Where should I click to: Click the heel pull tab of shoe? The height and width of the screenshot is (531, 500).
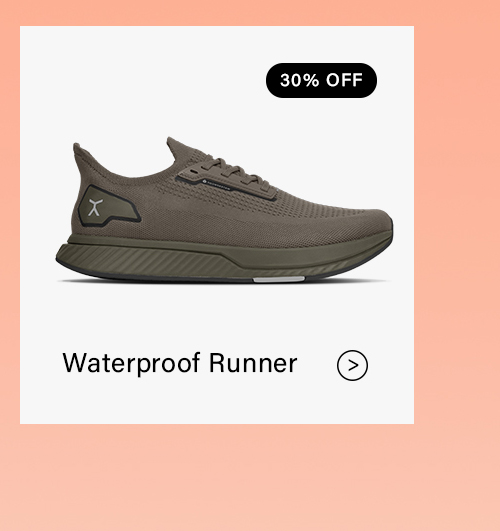[x=77, y=151]
